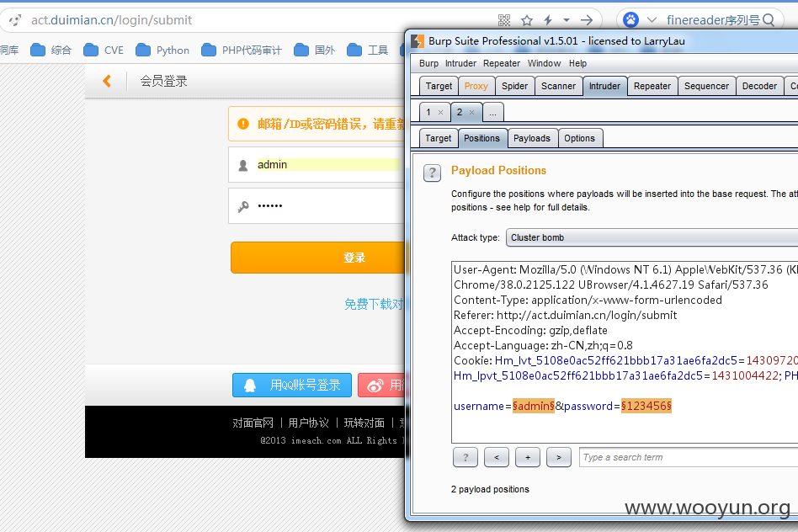Click the next match > button
The image size is (798, 532).
[559, 457]
